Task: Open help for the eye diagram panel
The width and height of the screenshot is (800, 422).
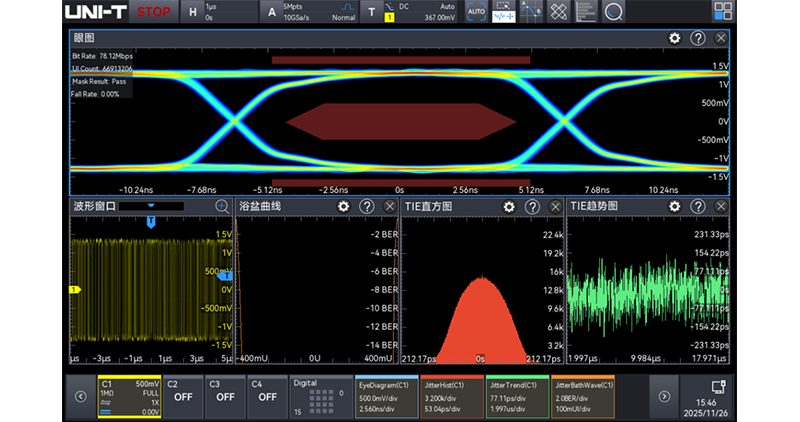Action: [x=698, y=38]
